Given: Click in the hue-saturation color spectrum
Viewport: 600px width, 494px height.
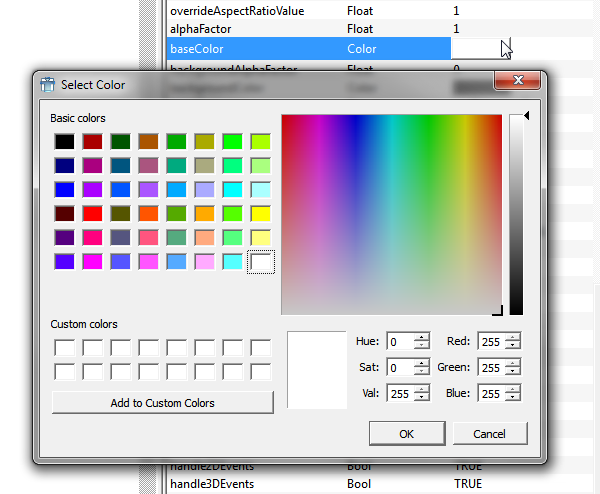Looking at the screenshot, I should (x=391, y=215).
